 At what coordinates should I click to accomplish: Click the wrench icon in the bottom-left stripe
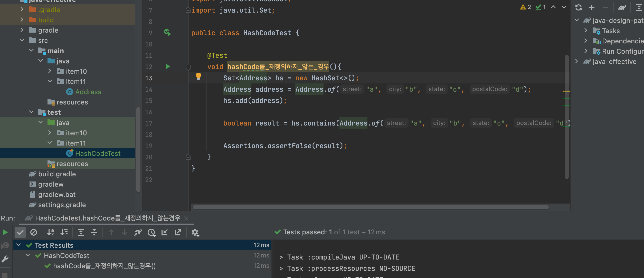(x=5, y=258)
